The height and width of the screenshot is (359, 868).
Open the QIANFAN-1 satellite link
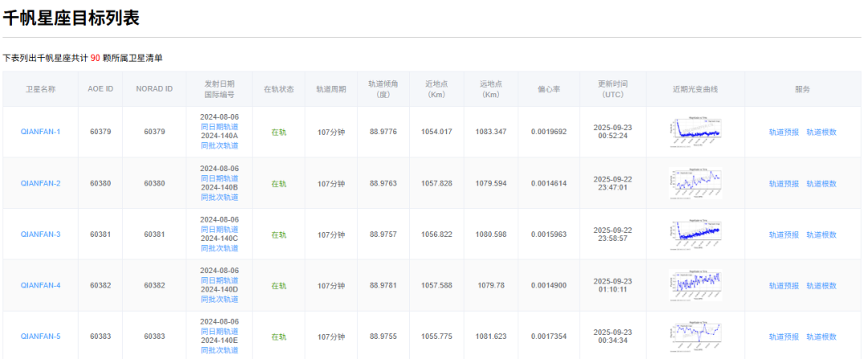40,132
